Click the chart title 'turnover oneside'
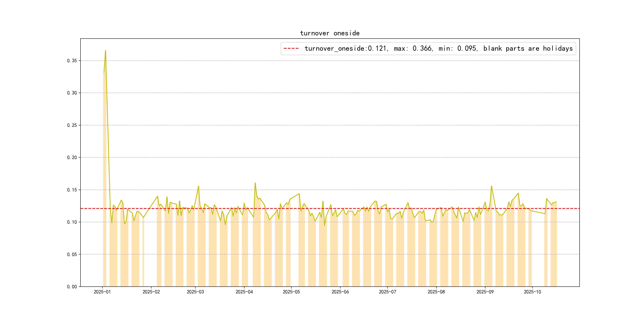This screenshot has width=644, height=322. click(330, 33)
